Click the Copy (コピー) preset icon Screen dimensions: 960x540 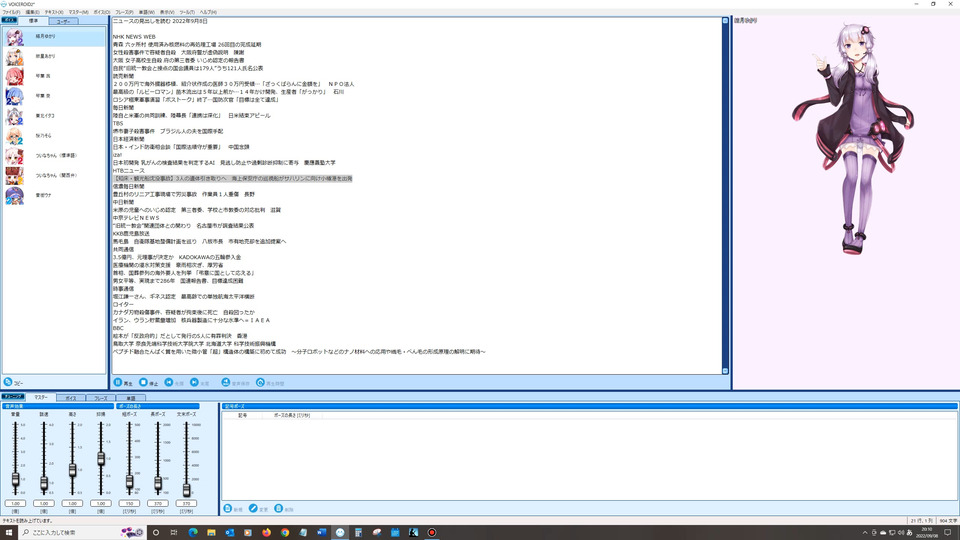pos(8,382)
